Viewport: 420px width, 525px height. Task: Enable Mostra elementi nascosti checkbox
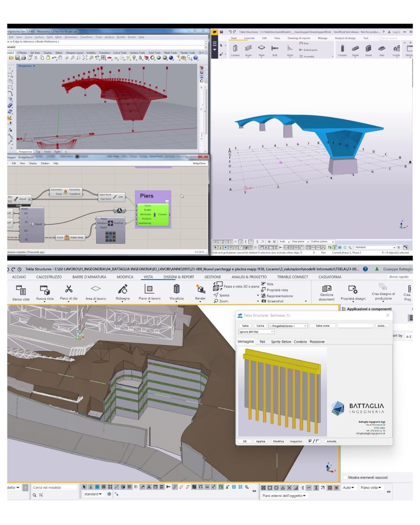(345, 478)
